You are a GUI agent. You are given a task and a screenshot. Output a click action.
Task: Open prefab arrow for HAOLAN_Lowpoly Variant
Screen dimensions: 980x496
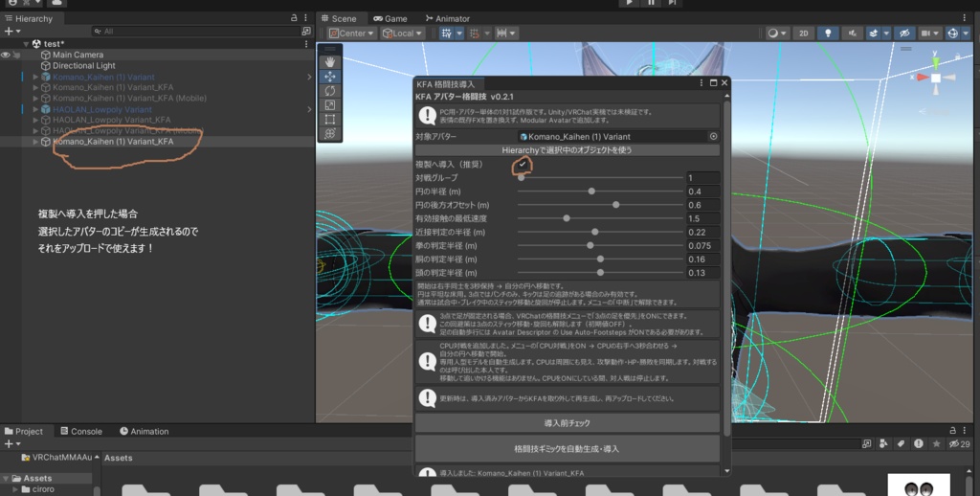(x=309, y=109)
